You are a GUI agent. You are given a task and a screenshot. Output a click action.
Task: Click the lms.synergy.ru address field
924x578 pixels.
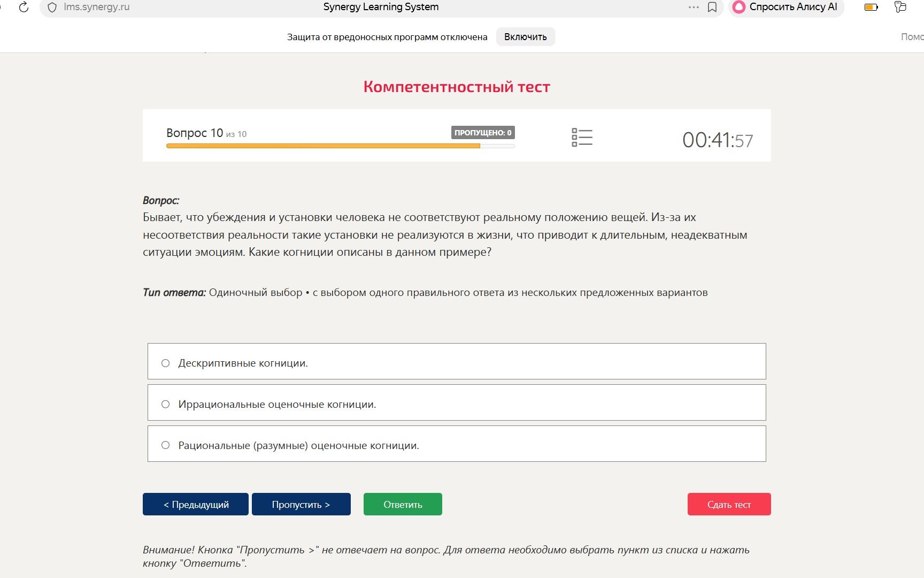(x=96, y=7)
